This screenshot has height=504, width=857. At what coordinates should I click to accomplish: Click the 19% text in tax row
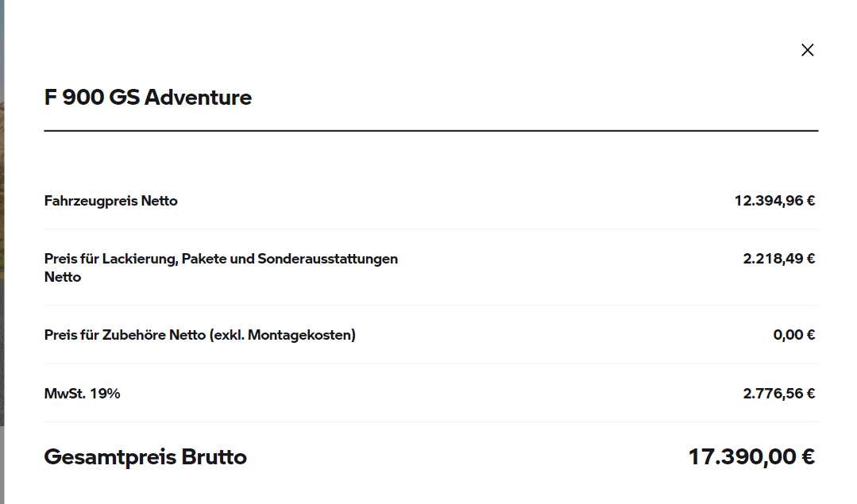click(105, 394)
